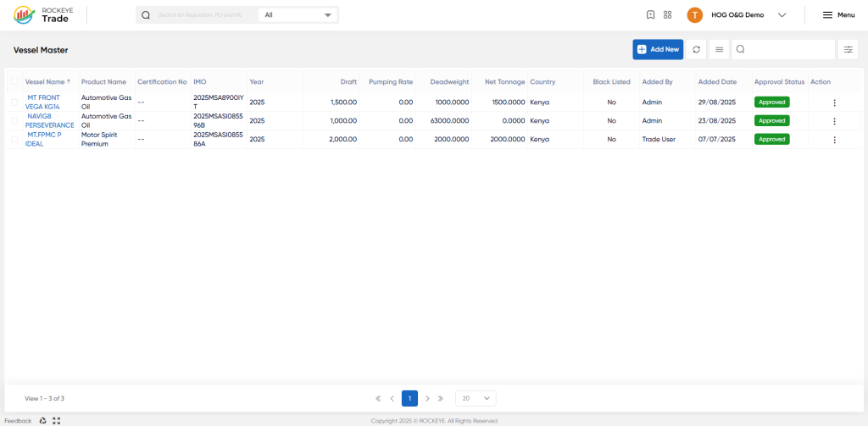Open action menu for NAVIG8 PERSEVERANCE

834,121
